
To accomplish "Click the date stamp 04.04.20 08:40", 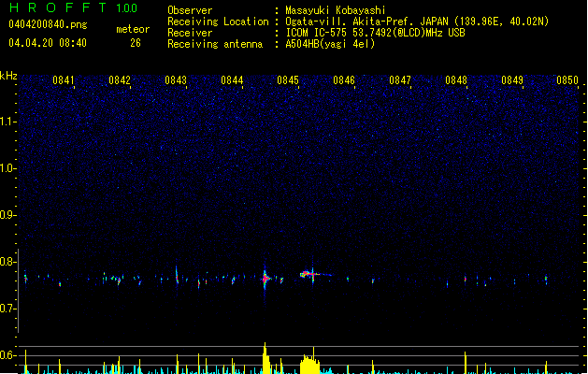I will coord(48,43).
